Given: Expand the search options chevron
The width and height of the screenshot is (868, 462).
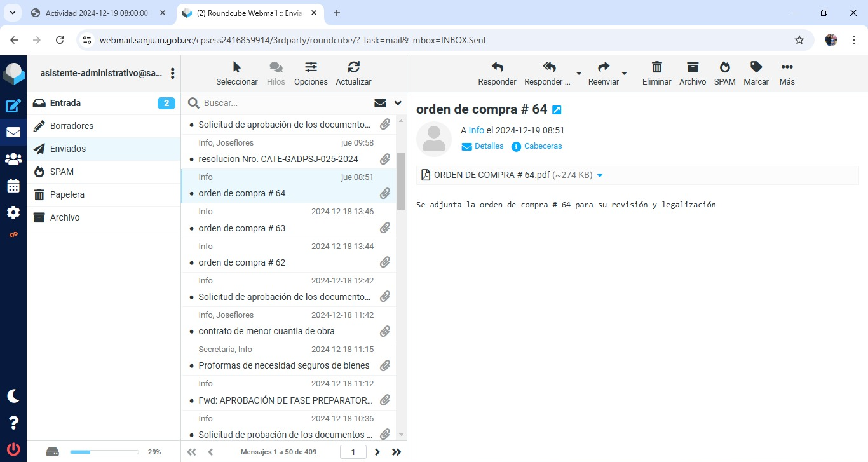Looking at the screenshot, I should (x=398, y=103).
